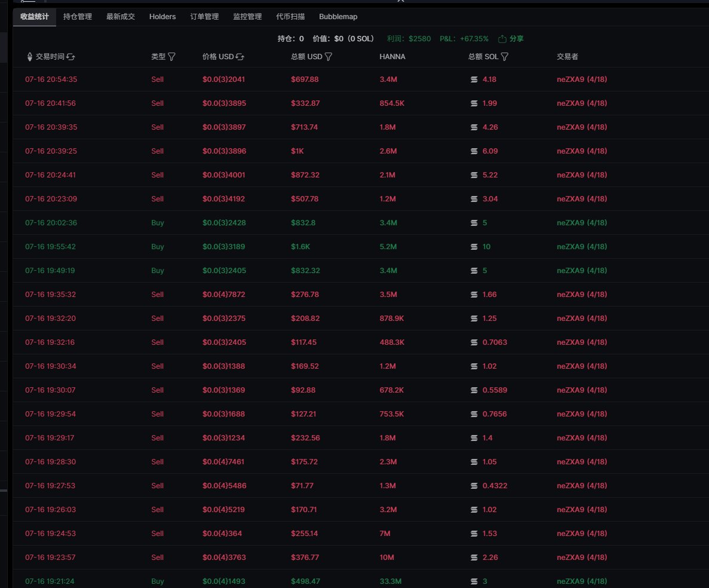Image resolution: width=709 pixels, height=588 pixels.
Task: Click Sell label in 19:32:16 row
Action: (x=157, y=342)
